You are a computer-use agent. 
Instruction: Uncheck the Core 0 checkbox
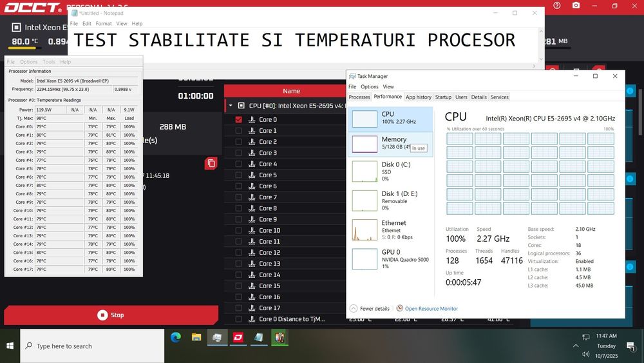click(x=239, y=119)
